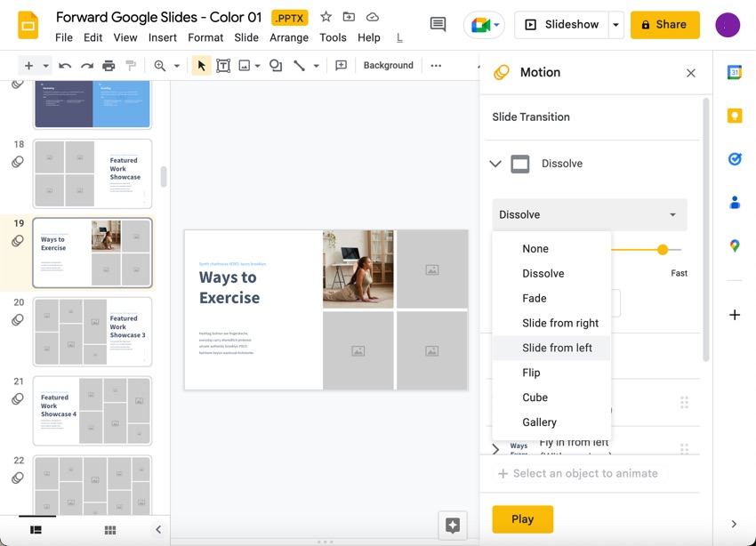Image resolution: width=756 pixels, height=546 pixels.
Task: Switch to filmstrip view
Action: point(36,530)
